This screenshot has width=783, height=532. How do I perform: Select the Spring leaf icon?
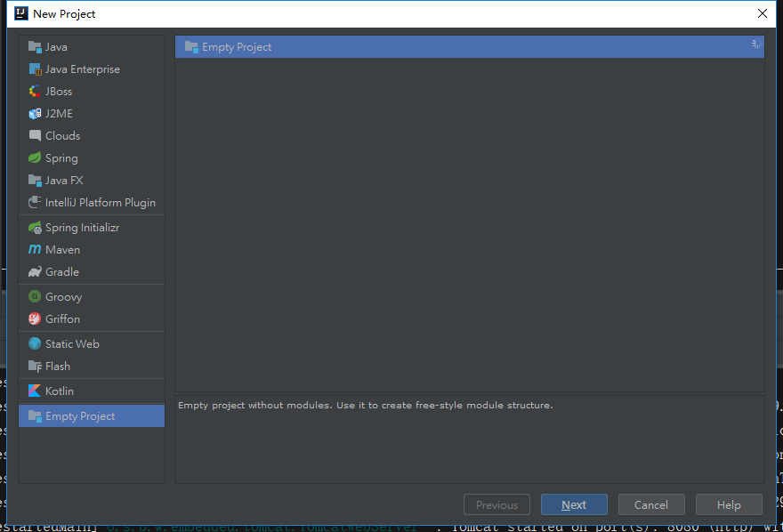(x=35, y=158)
